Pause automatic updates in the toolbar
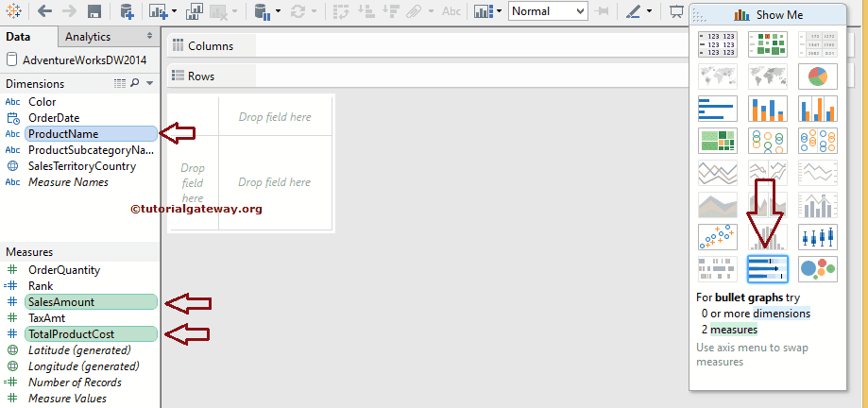Image resolution: width=868 pixels, height=408 pixels. coord(263,11)
